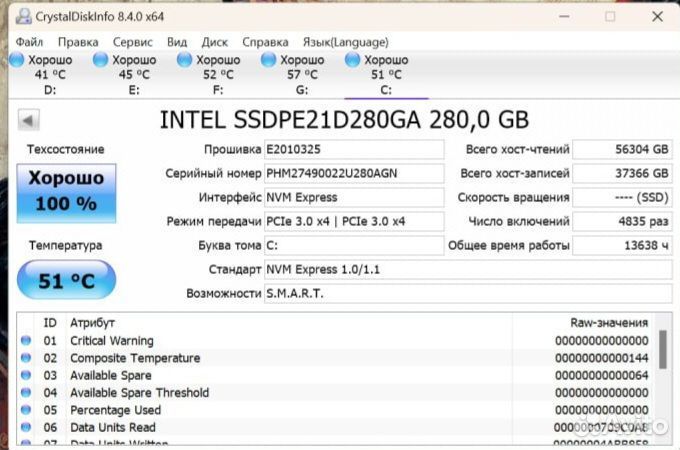Click the Температура label
The width and height of the screenshot is (680, 450).
tap(66, 245)
